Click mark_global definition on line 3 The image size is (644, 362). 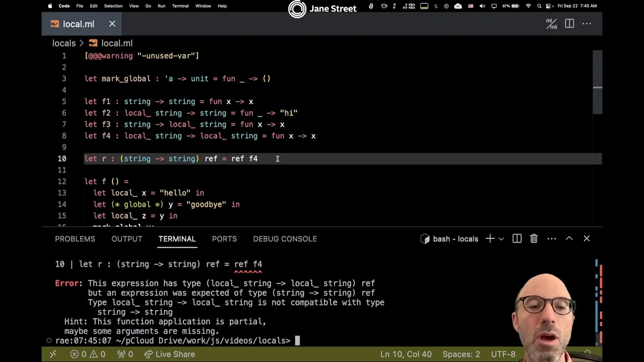tap(126, 78)
